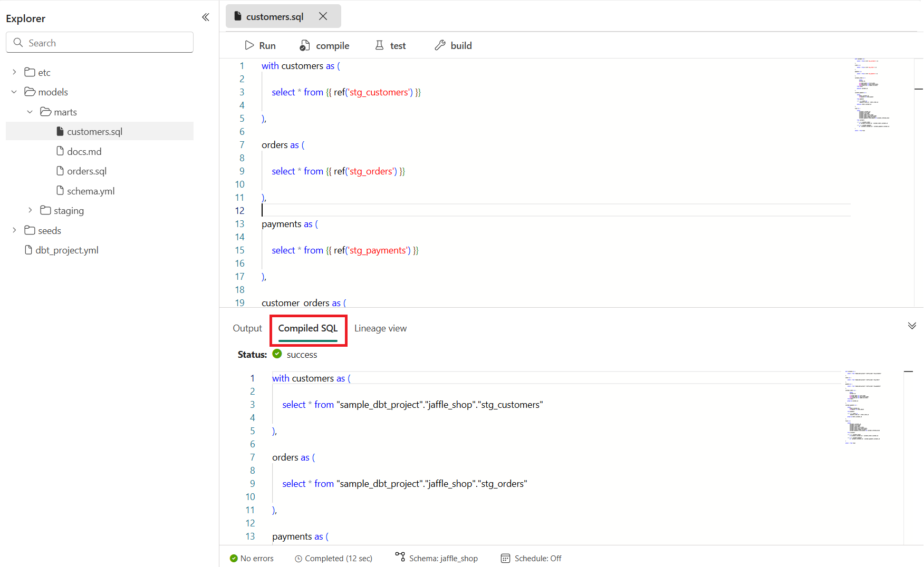Open orders.sql from the marts folder
This screenshot has width=924, height=567.
[x=88, y=171]
